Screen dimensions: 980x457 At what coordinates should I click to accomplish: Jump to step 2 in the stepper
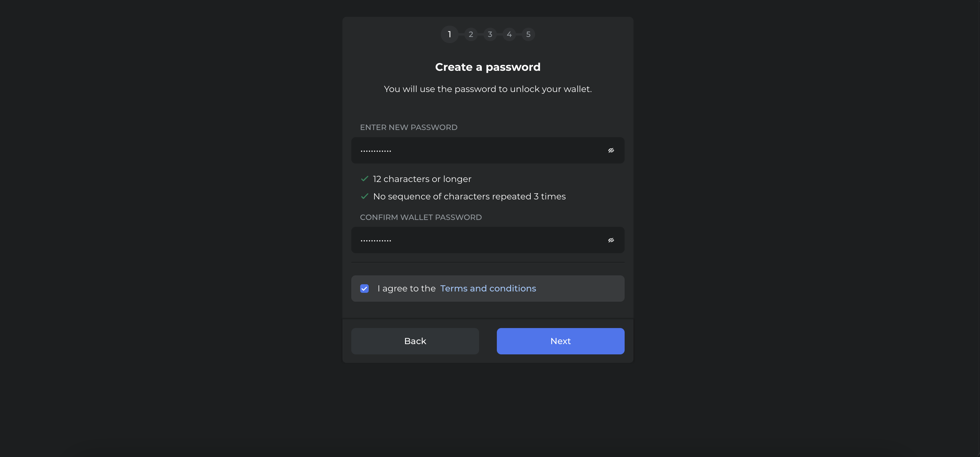point(471,34)
